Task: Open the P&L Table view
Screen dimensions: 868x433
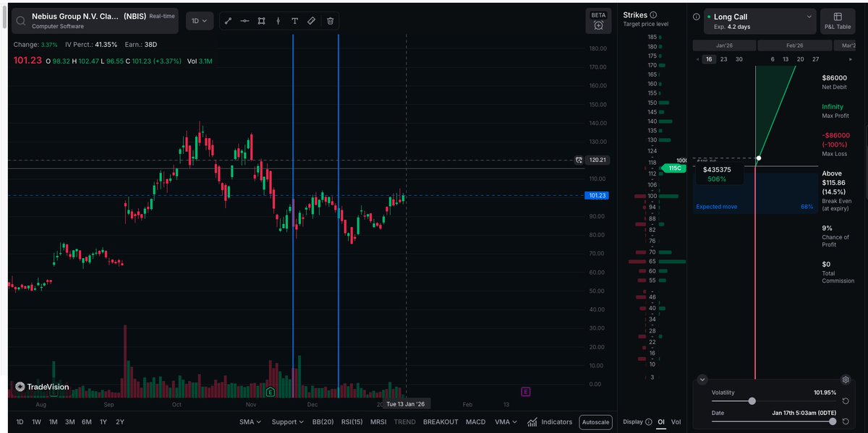Action: pyautogui.click(x=838, y=21)
